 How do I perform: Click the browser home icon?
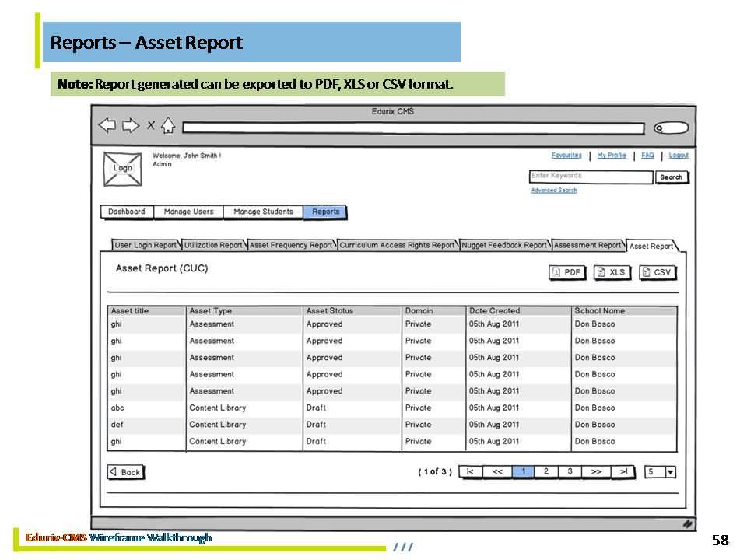(x=168, y=126)
